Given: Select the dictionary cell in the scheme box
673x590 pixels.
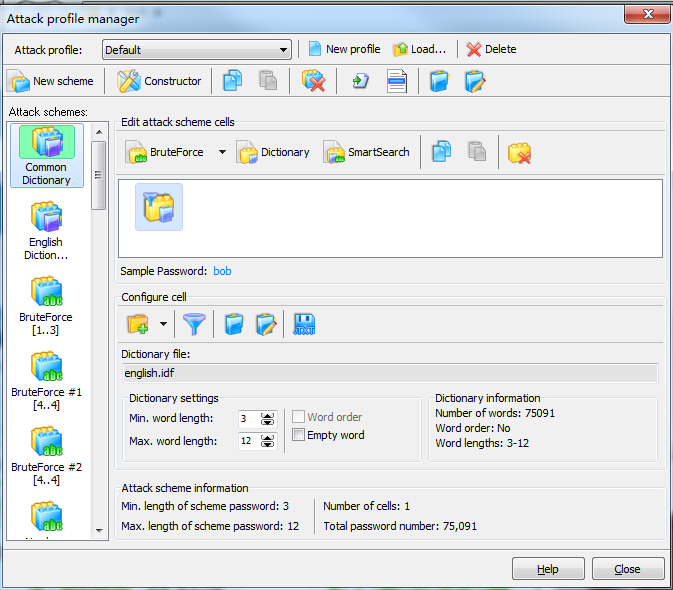Looking at the screenshot, I should point(159,206).
